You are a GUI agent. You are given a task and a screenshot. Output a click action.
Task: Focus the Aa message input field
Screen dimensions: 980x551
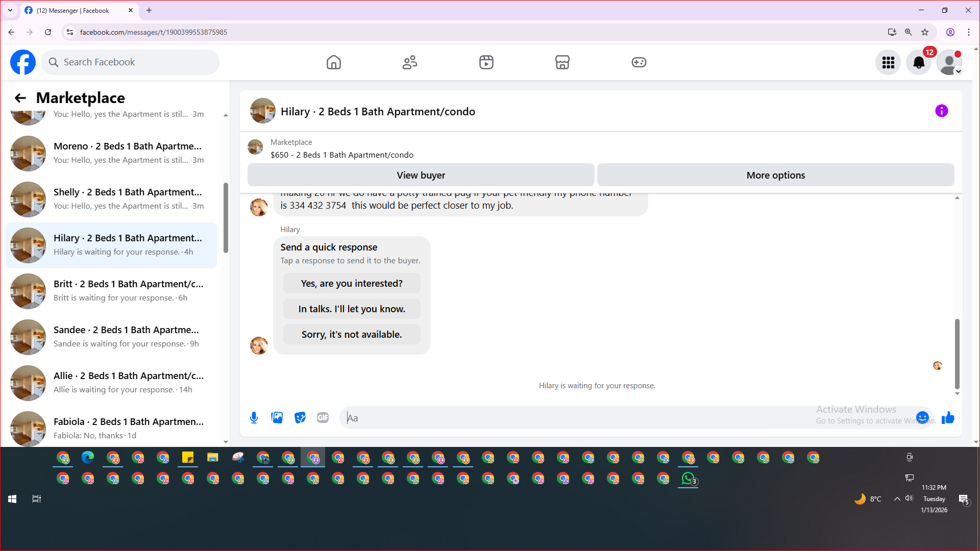click(577, 418)
